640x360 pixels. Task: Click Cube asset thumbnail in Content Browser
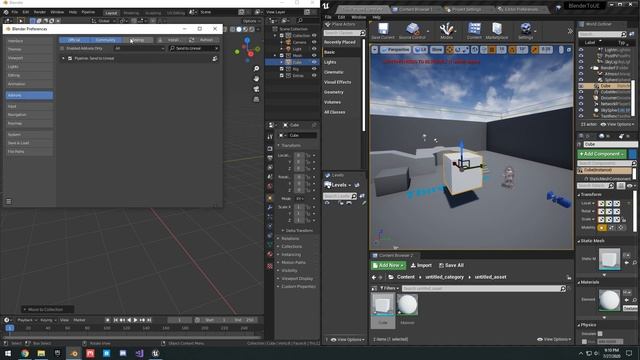(383, 304)
